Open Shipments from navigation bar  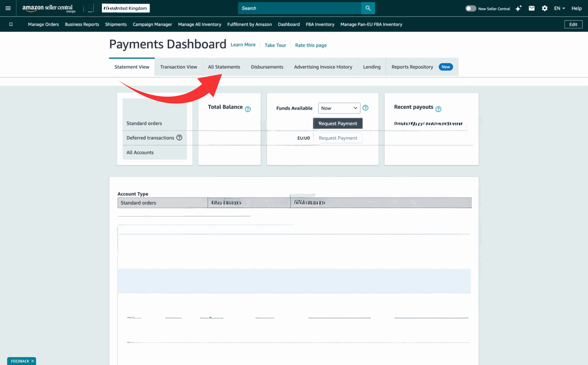pyautogui.click(x=116, y=24)
